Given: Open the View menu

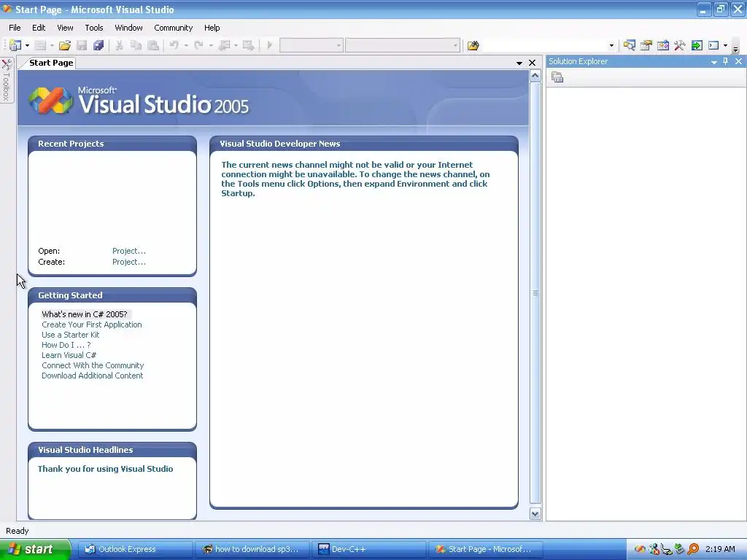Looking at the screenshot, I should click(x=65, y=28).
